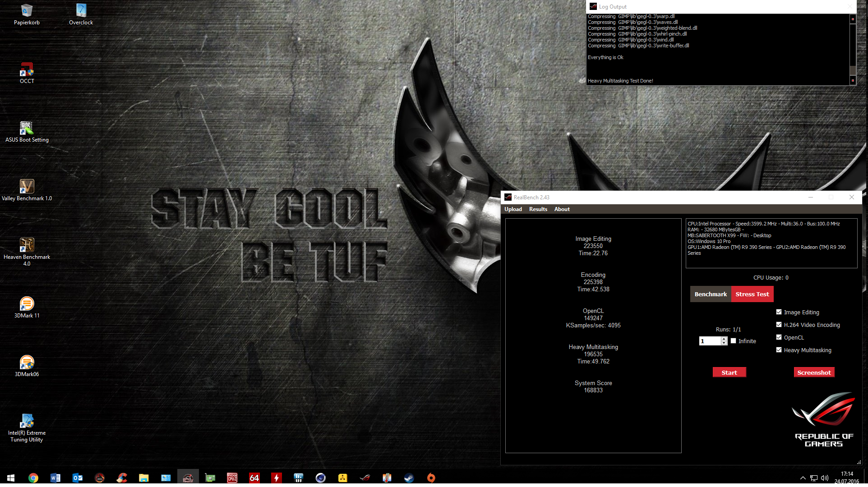Click 'Everything is Ok' log line
Image resolution: width=868 pixels, height=487 pixels.
605,57
